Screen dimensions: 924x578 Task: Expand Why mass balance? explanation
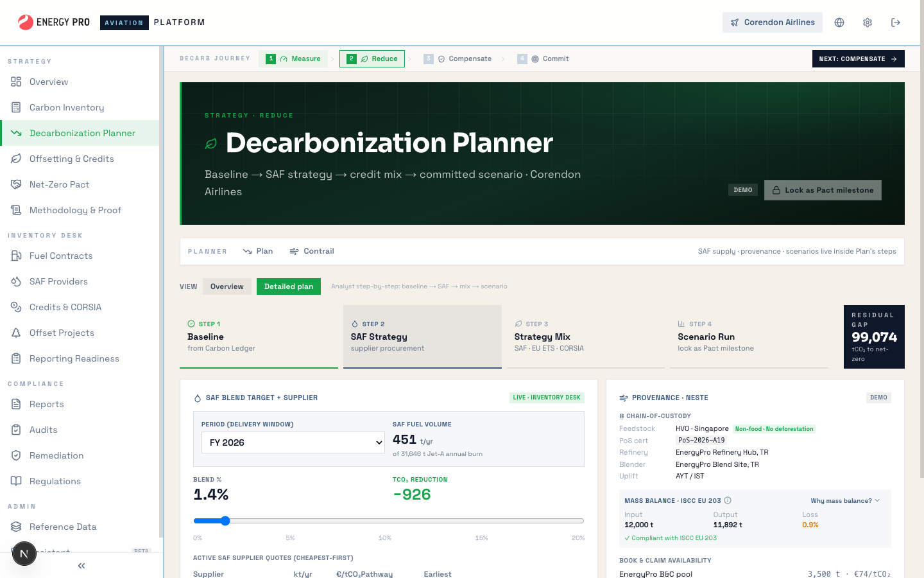[x=845, y=501]
